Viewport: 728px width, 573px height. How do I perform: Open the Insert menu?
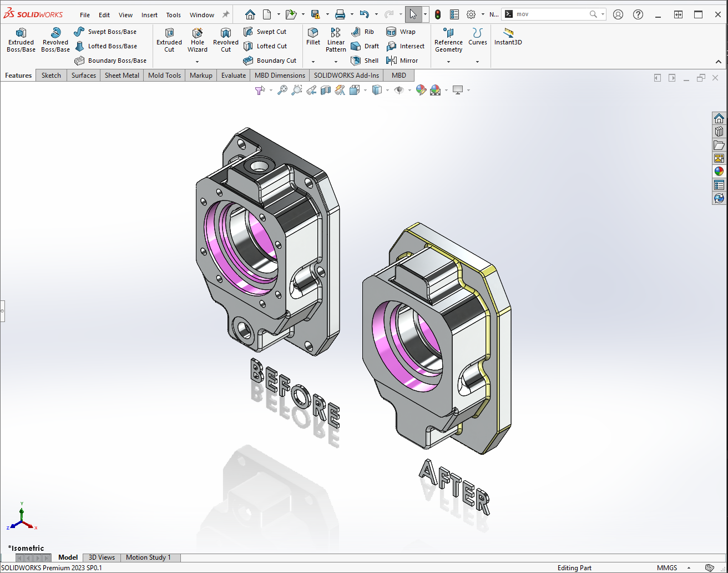point(149,15)
